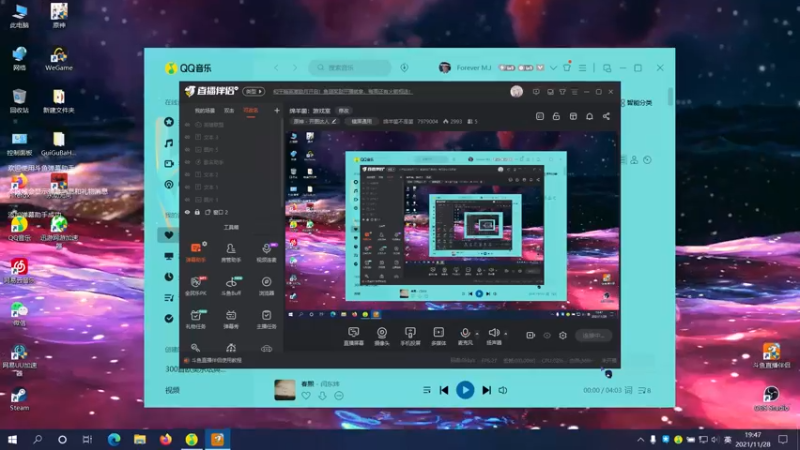Screen dimensions: 800x450
Task: Play the current song in QQ Music
Action: [465, 390]
